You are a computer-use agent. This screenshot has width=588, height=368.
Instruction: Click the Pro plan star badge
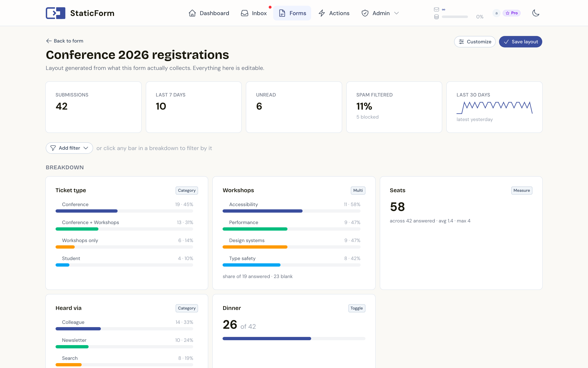pos(511,13)
